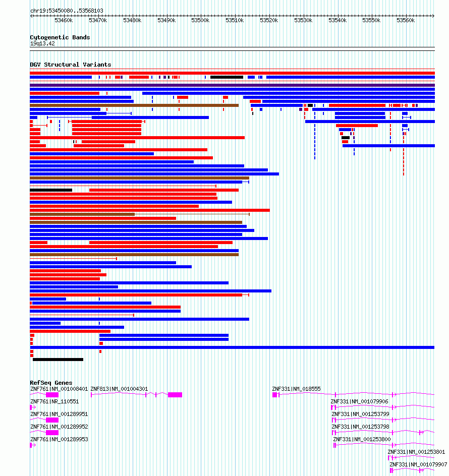Select transcript label ZNF761|NM_001289953
The width and height of the screenshot is (449, 476).
click(x=59, y=439)
